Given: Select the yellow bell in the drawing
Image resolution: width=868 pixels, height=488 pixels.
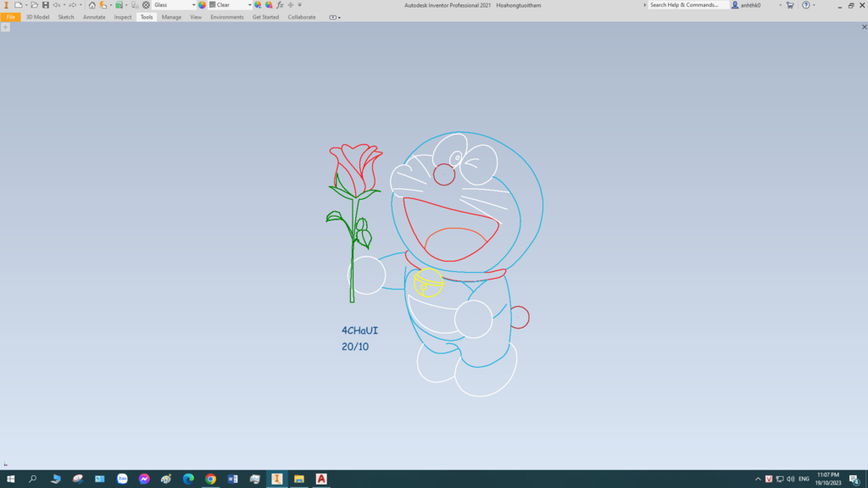Looking at the screenshot, I should 428,283.
